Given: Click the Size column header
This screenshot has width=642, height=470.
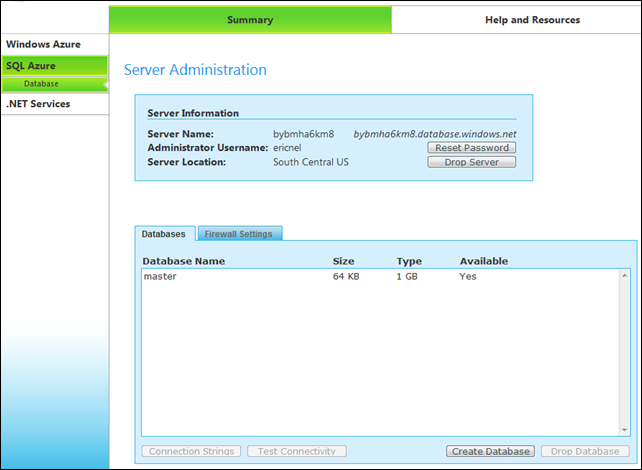Looking at the screenshot, I should click(344, 261).
